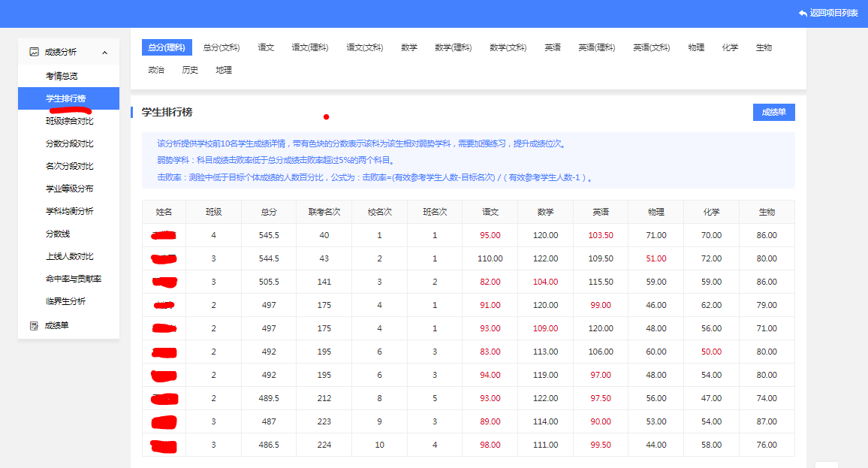Click the 总分 column header
This screenshot has width=868, height=468.
coord(269,212)
